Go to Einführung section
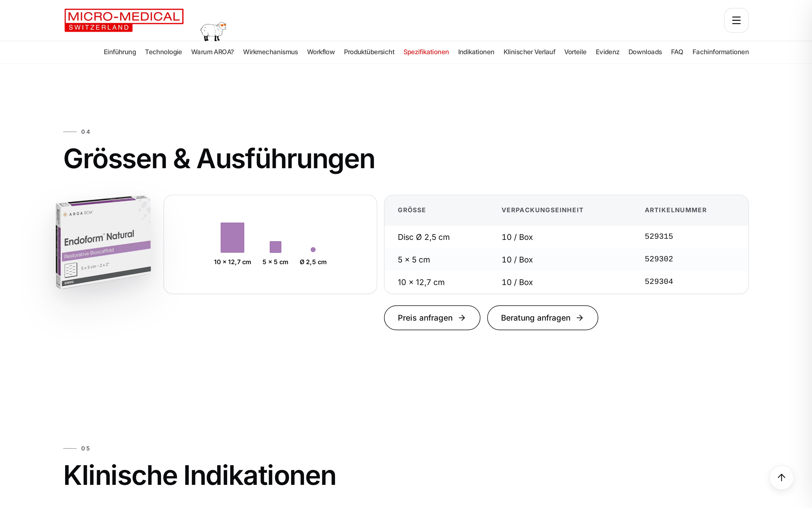The height and width of the screenshot is (508, 812). [120, 52]
